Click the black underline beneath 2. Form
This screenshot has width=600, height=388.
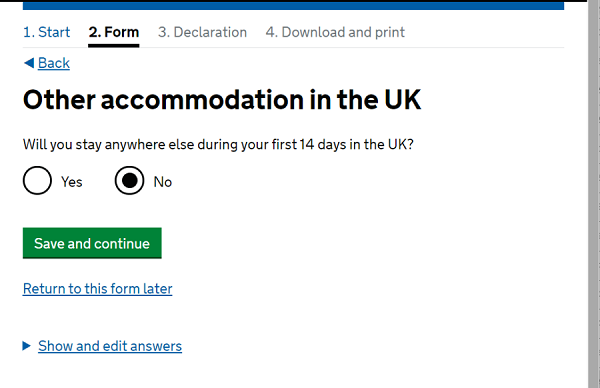point(114,46)
